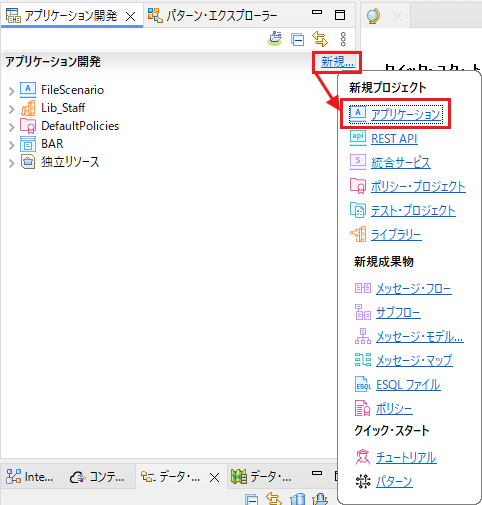482x505 pixels.
Task: Switch to パターン・エクスプローラー tab
Action: pos(213,15)
